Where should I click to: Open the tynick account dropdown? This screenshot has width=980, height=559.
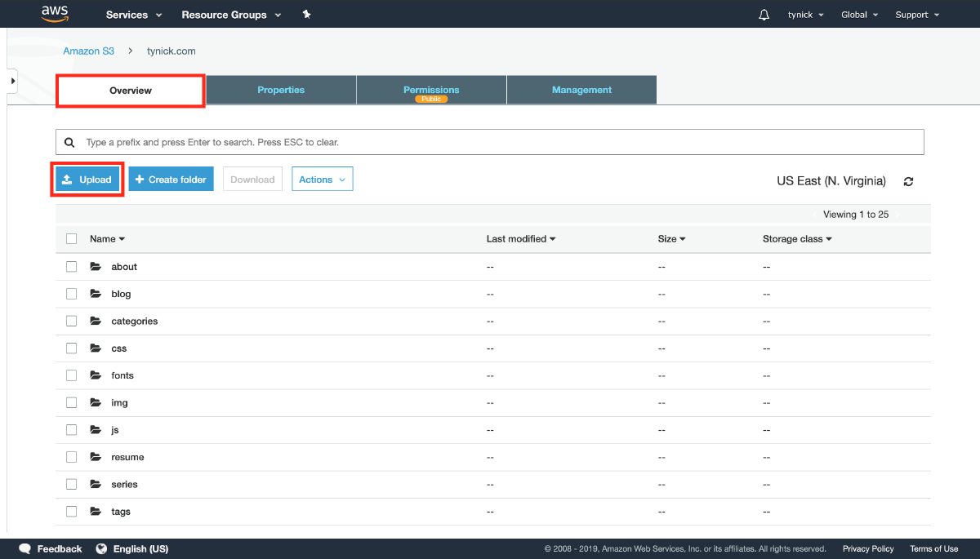click(x=805, y=15)
